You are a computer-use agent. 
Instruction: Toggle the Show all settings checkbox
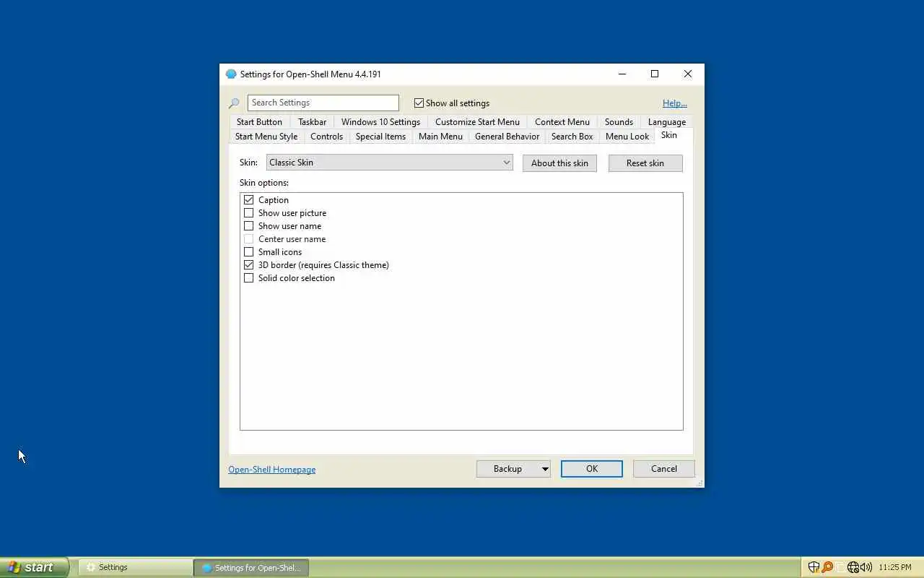click(419, 103)
